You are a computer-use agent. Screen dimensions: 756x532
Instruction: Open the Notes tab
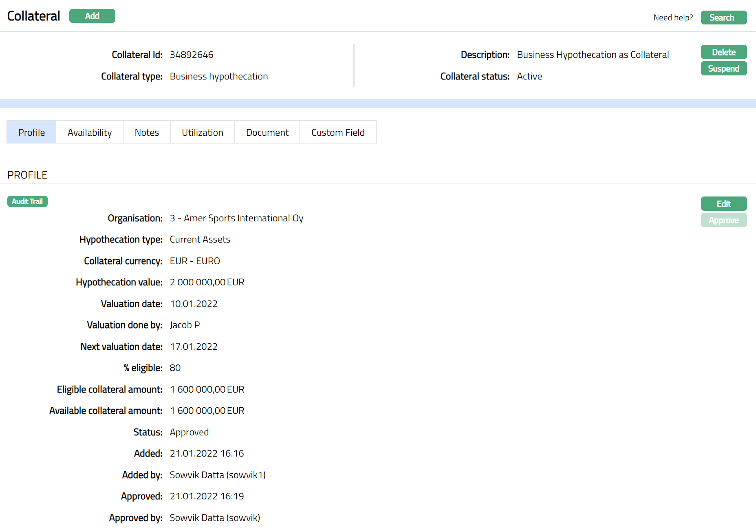[147, 132]
